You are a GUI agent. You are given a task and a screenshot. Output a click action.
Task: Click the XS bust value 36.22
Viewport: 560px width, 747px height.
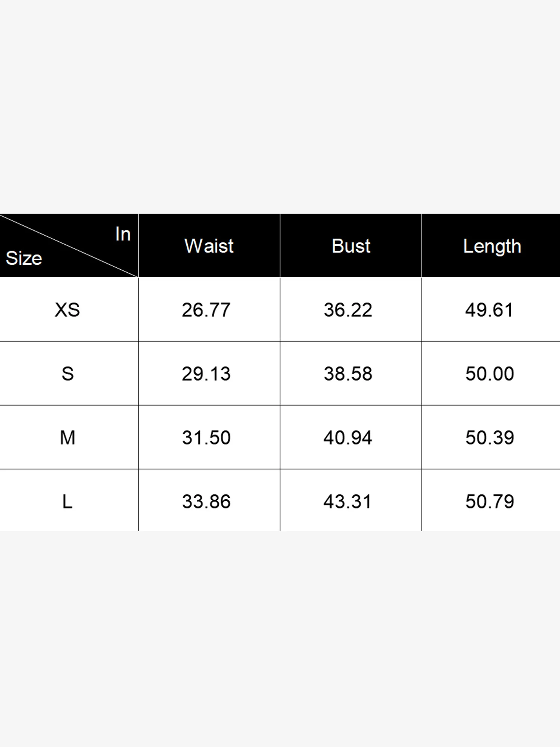click(348, 310)
